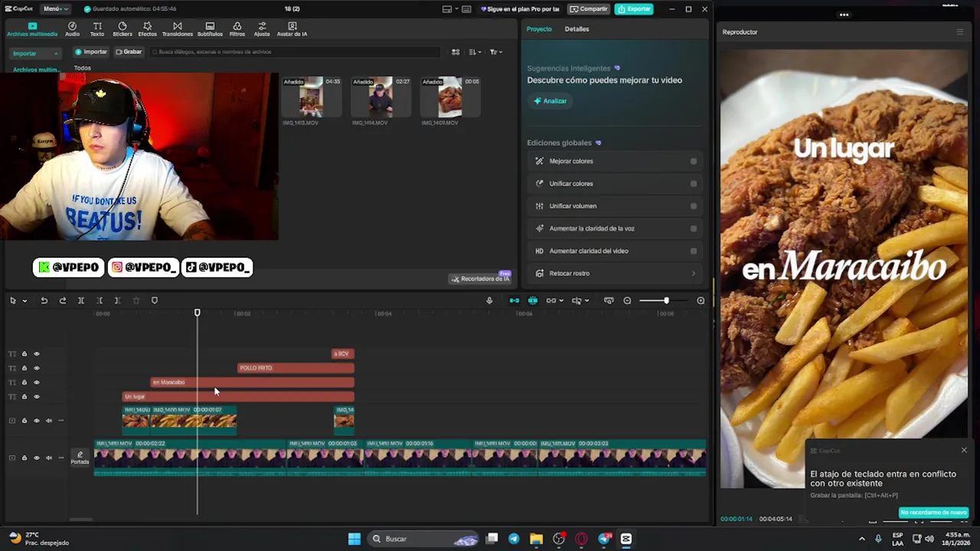The height and width of the screenshot is (551, 980).
Task: Click the Analizar button
Action: [x=550, y=101]
